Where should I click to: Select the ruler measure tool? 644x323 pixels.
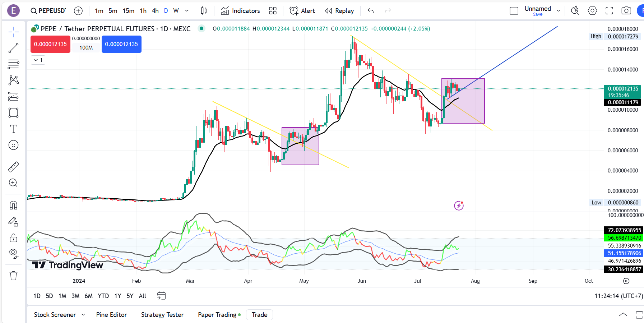(x=14, y=167)
